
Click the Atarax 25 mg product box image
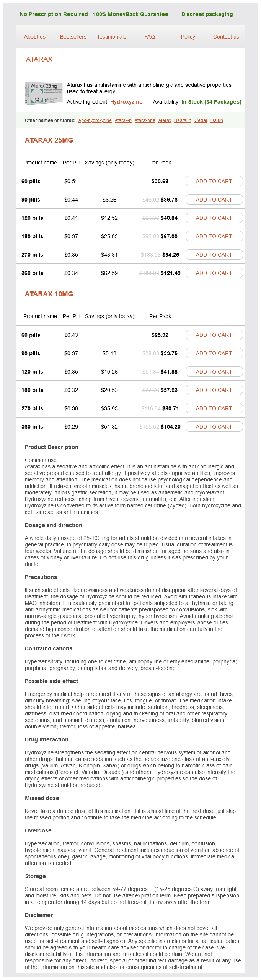pos(44,93)
